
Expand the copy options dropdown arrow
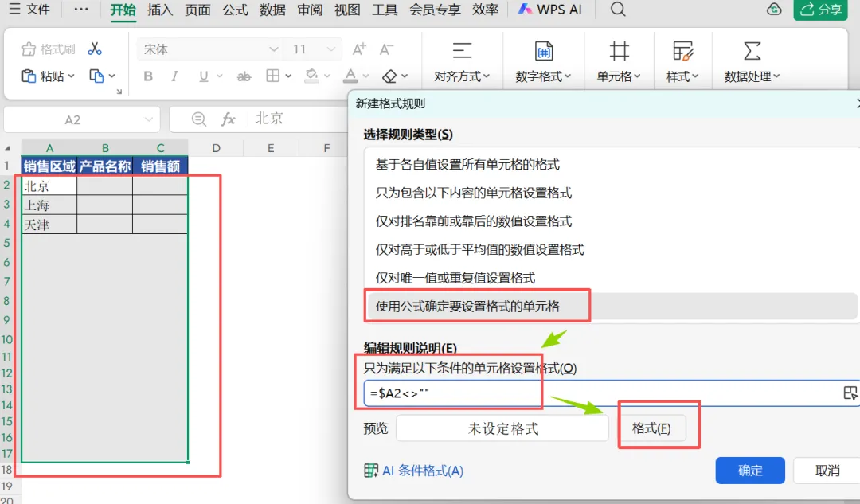112,76
